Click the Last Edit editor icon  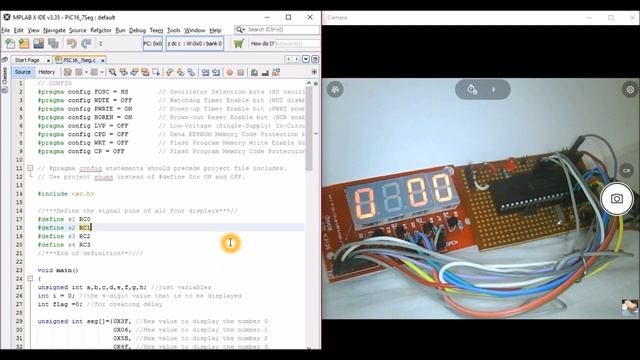coord(68,72)
